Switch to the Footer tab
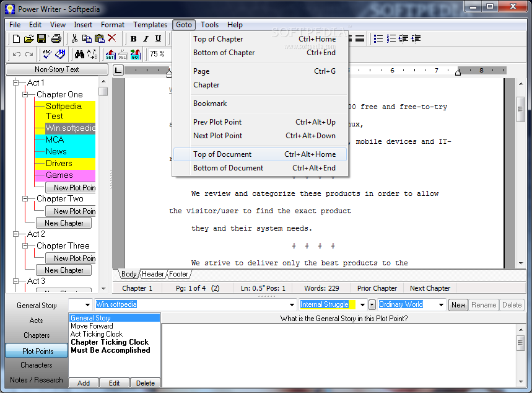Viewport: 532px width, 393px height. [178, 274]
